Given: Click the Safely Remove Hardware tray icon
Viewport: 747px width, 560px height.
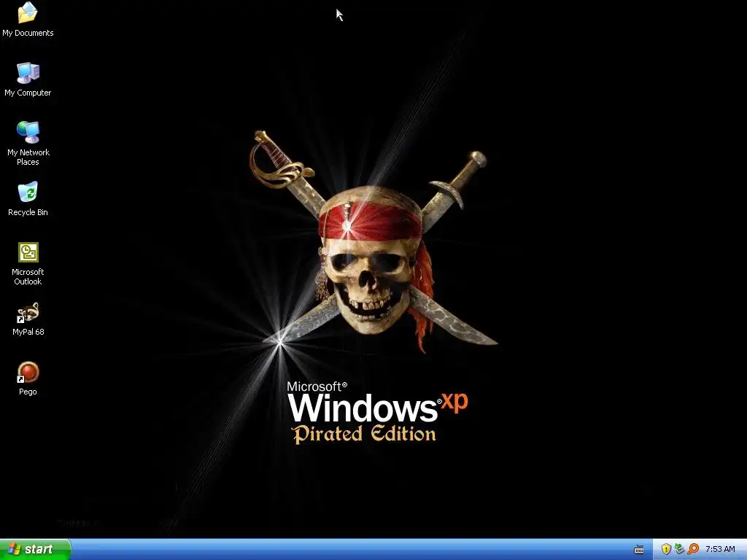Looking at the screenshot, I should point(679,549).
